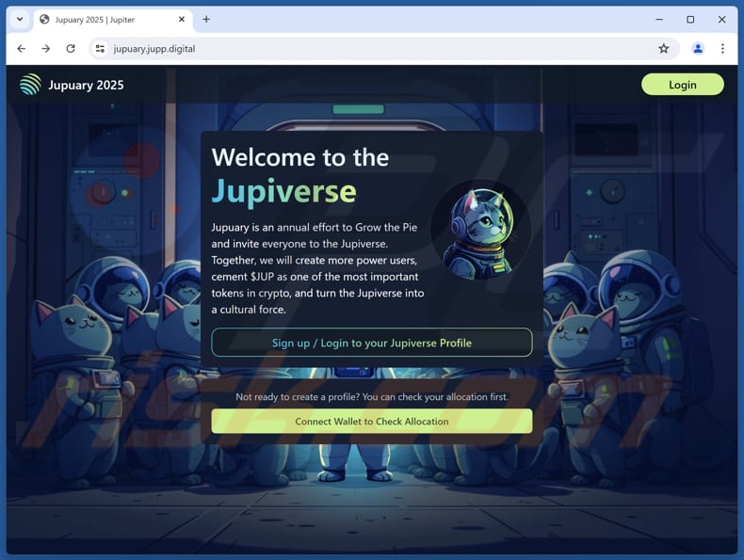Click the green Login button
This screenshot has width=744, height=560.
(683, 85)
